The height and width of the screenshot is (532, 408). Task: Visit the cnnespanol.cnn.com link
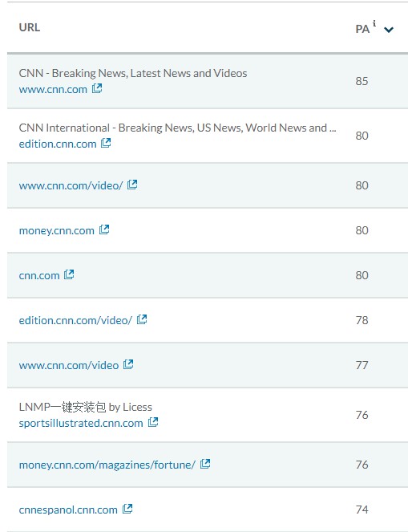point(68,510)
